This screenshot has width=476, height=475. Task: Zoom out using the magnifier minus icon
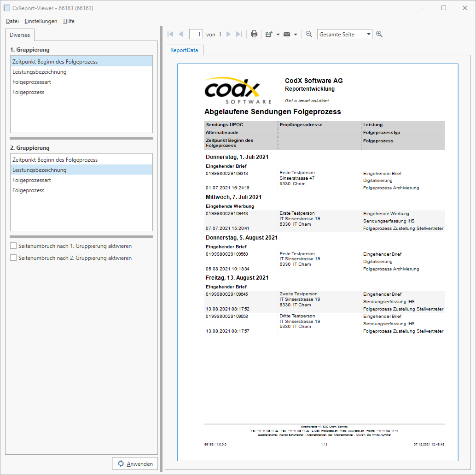click(x=308, y=34)
